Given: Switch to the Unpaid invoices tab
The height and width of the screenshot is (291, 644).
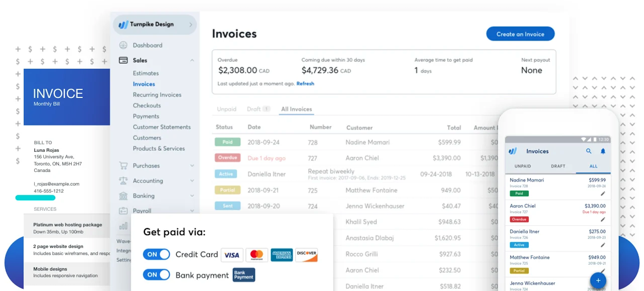Looking at the screenshot, I should click(227, 109).
